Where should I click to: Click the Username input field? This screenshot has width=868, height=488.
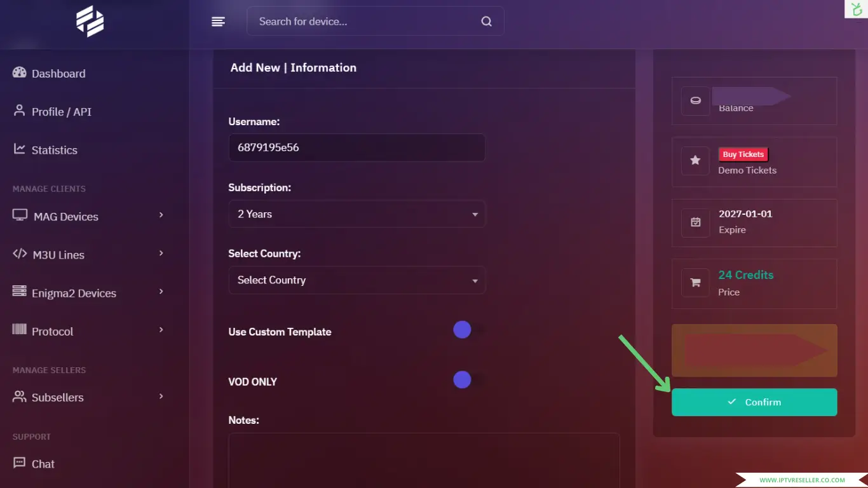pos(356,147)
